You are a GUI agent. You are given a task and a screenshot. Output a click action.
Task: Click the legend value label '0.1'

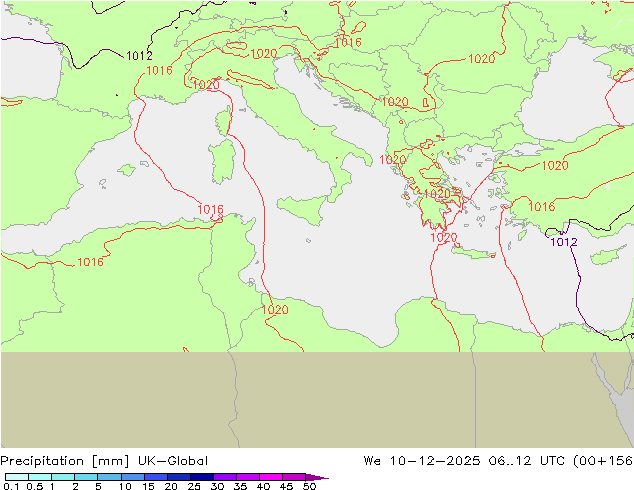click(11, 486)
